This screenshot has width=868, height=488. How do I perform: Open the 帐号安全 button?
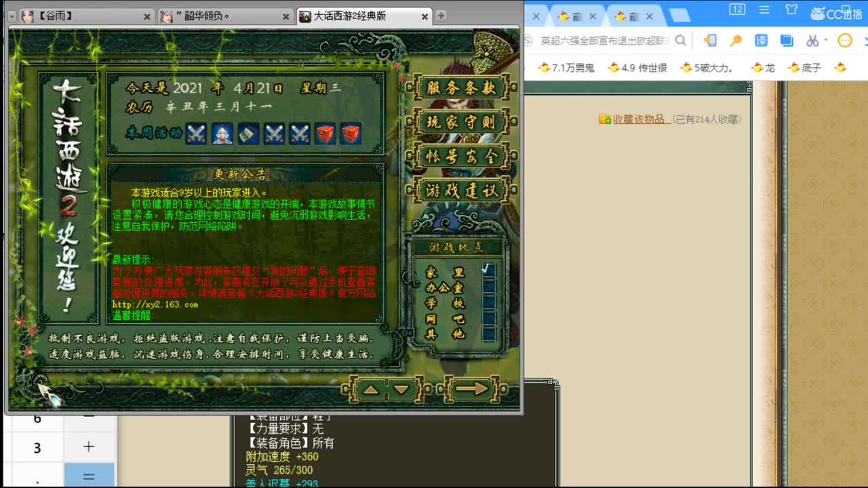click(461, 156)
